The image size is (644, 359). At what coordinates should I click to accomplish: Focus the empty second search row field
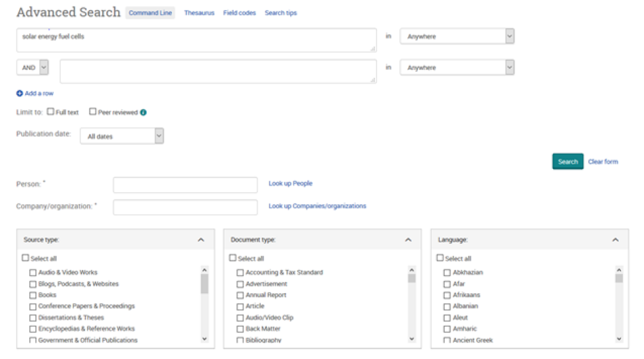click(x=218, y=72)
